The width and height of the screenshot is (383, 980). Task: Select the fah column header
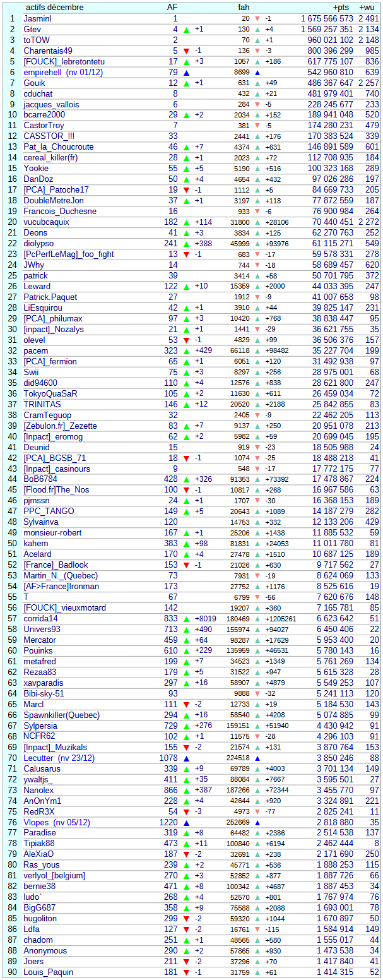pos(244,8)
